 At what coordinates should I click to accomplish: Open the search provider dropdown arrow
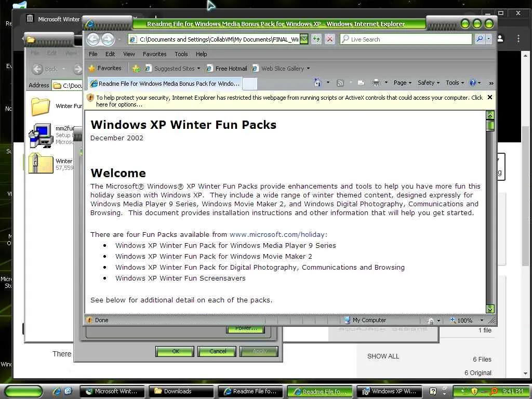point(488,39)
